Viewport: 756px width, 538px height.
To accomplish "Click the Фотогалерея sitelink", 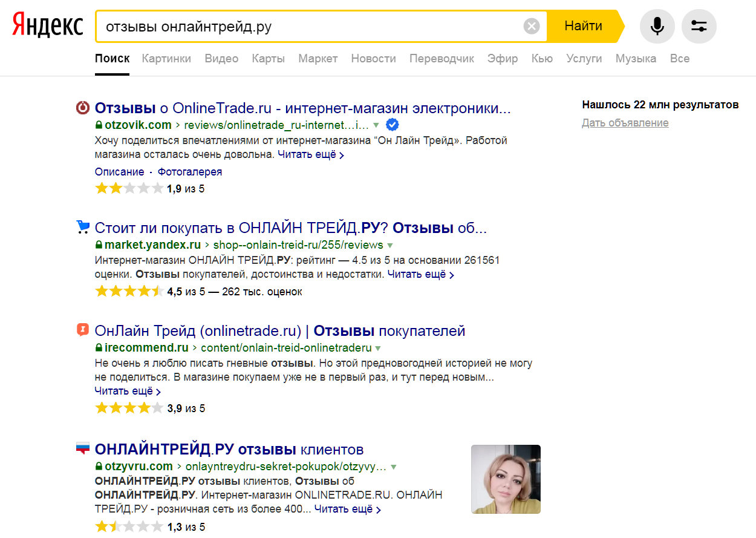I will [x=190, y=171].
